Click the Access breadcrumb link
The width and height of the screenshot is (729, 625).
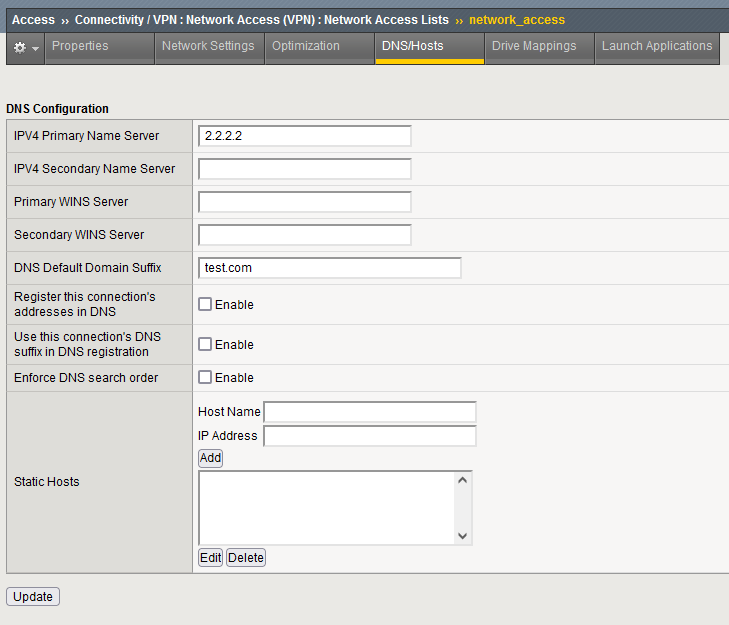click(33, 20)
